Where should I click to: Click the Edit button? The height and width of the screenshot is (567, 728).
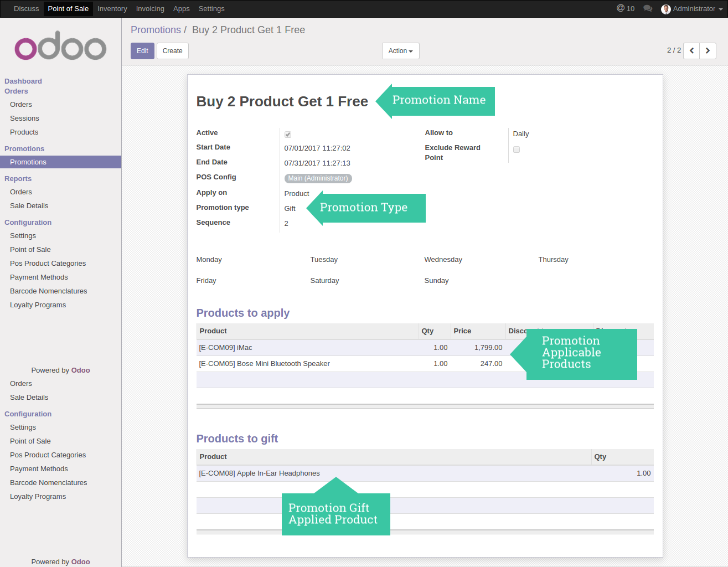point(142,51)
